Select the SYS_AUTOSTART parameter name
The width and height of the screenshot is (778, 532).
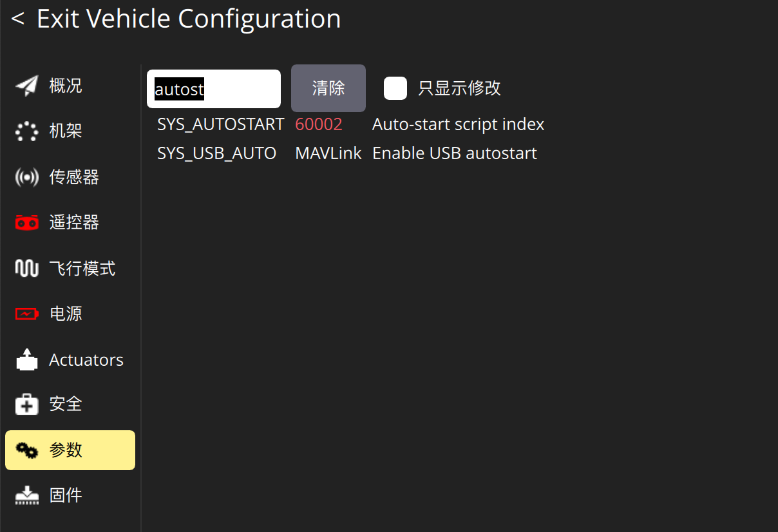point(221,124)
